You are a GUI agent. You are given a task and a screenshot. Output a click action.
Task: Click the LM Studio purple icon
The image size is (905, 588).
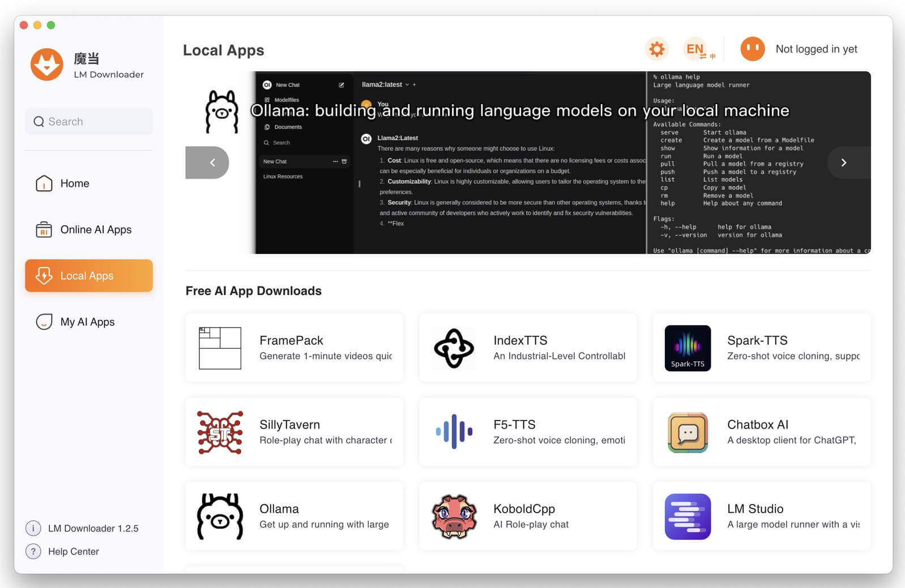click(688, 516)
